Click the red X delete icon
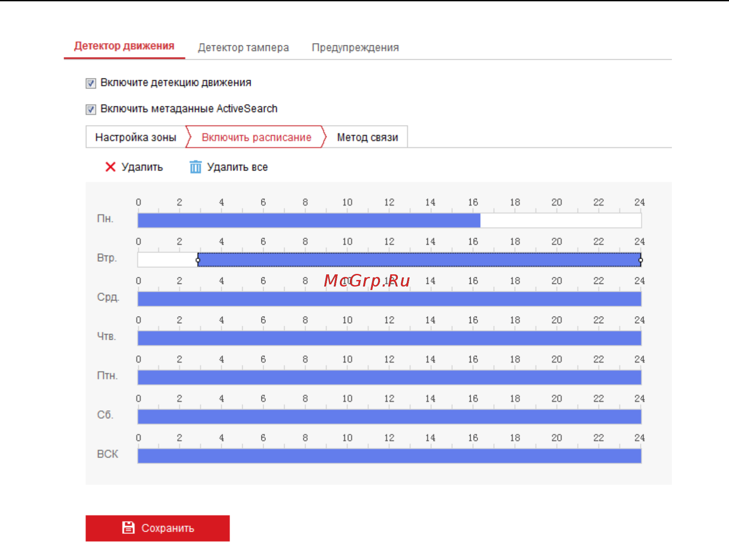The image size is (729, 560). pyautogui.click(x=110, y=167)
